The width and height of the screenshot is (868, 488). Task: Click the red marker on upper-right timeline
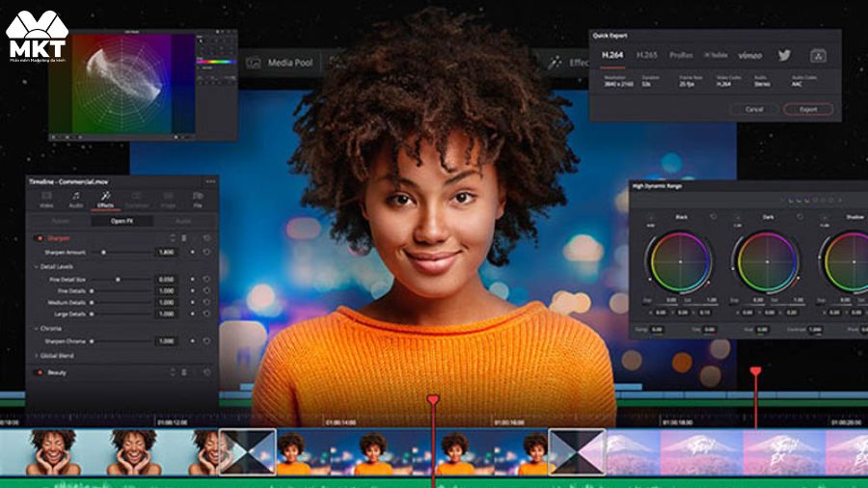click(x=755, y=371)
